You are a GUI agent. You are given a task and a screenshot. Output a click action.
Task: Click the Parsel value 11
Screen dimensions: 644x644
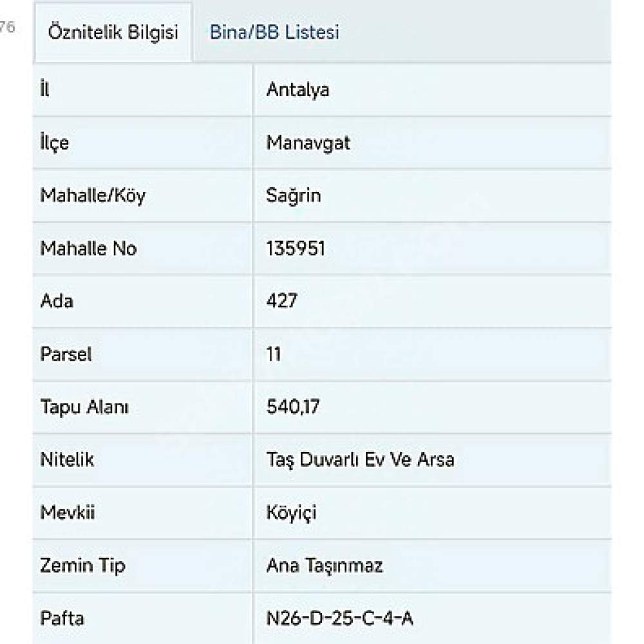(274, 354)
